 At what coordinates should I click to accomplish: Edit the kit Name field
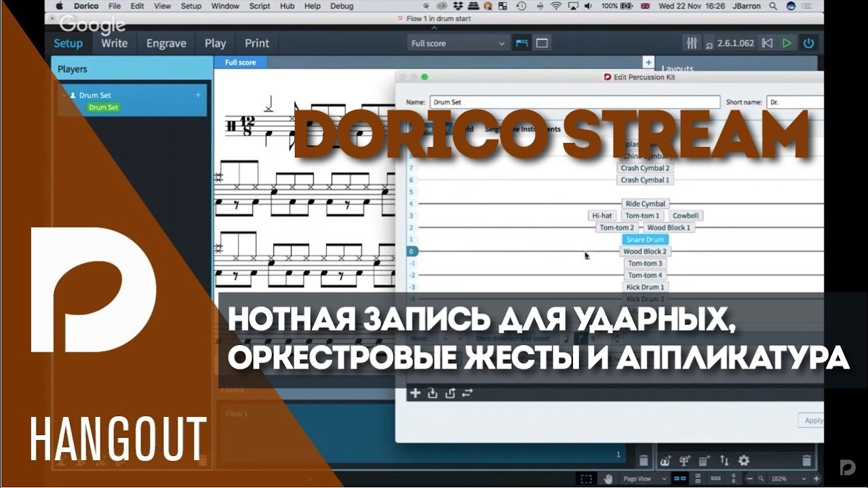pos(575,102)
